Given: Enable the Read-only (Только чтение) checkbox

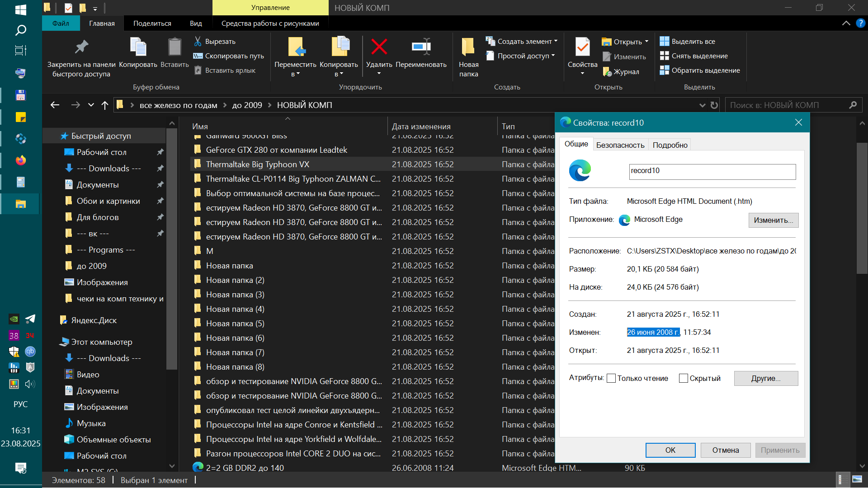Looking at the screenshot, I should tap(611, 379).
